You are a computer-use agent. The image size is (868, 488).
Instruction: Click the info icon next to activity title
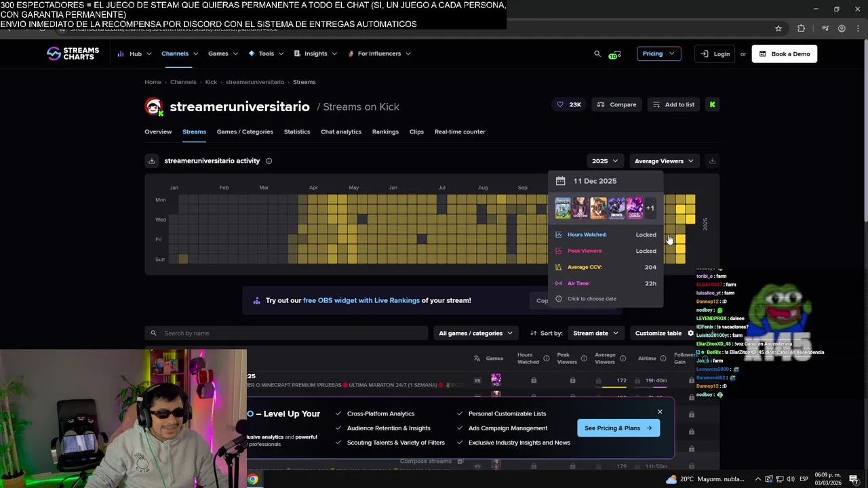pos(269,161)
